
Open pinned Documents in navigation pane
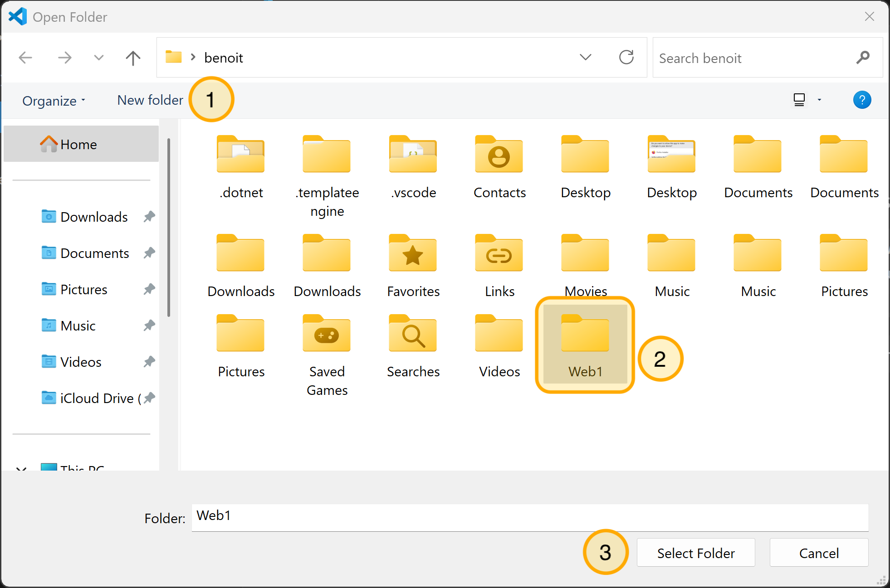(85, 253)
